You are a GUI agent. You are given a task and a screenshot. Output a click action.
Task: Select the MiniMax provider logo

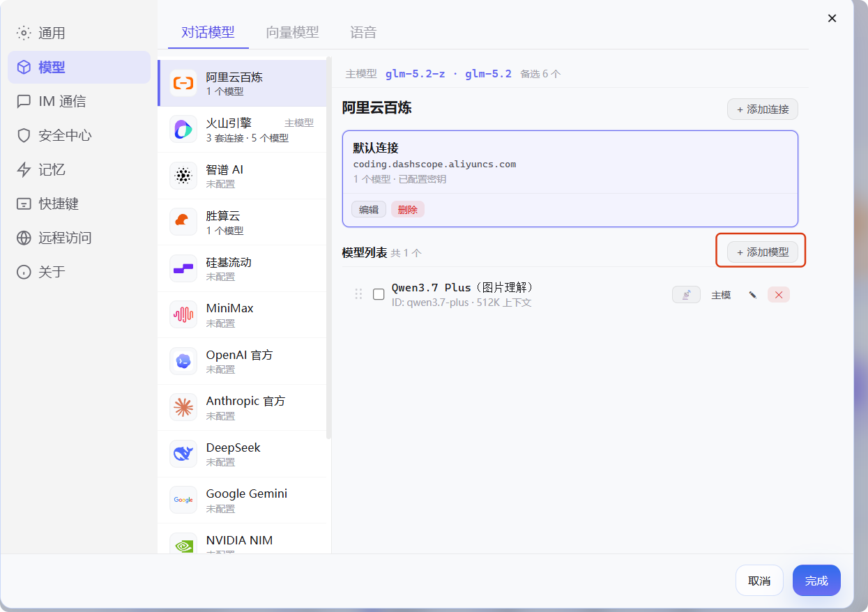(x=183, y=314)
